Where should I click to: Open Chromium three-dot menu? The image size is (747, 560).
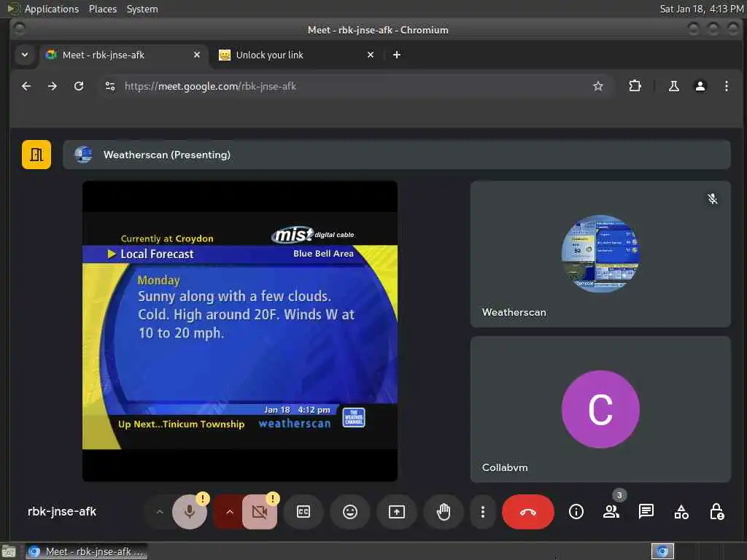(x=726, y=86)
